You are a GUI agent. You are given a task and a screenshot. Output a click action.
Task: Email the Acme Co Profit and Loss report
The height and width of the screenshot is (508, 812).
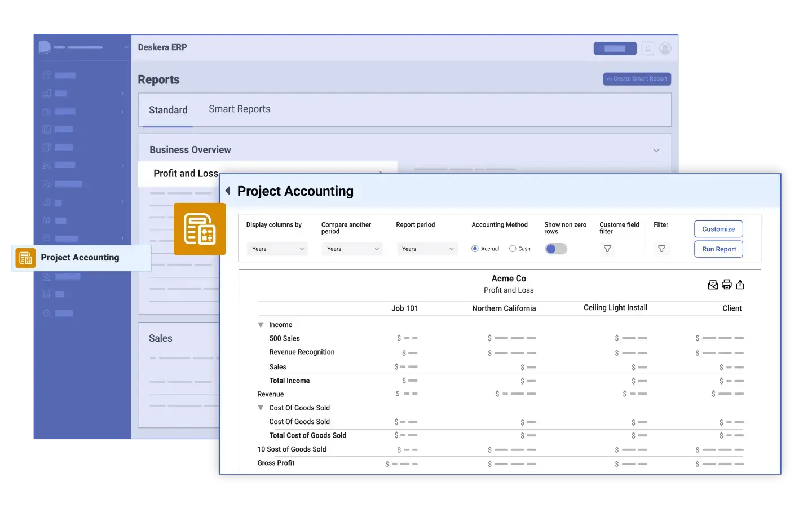coord(713,285)
